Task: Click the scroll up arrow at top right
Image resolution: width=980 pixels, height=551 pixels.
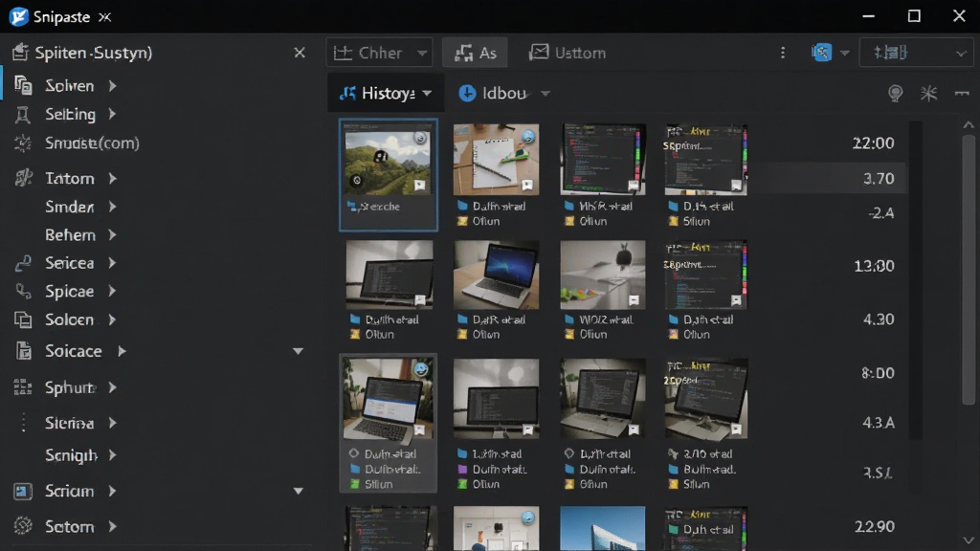Action: point(969,125)
